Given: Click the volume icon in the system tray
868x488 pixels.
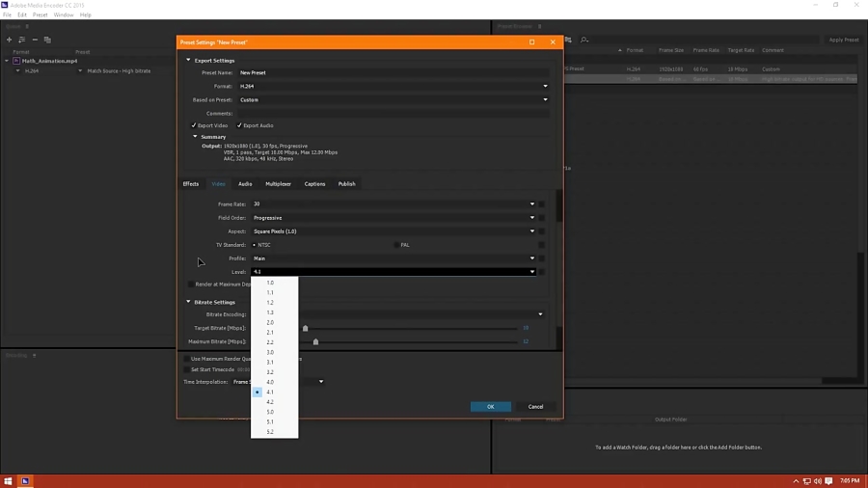Looking at the screenshot, I should [x=818, y=481].
